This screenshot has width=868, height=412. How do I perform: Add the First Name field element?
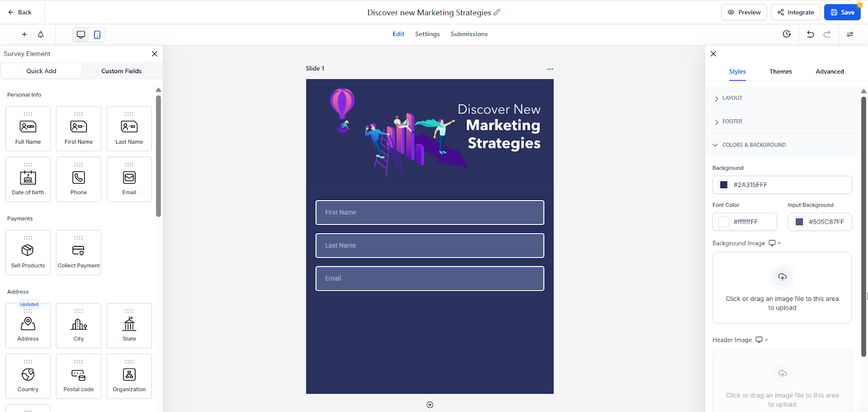pyautogui.click(x=79, y=128)
